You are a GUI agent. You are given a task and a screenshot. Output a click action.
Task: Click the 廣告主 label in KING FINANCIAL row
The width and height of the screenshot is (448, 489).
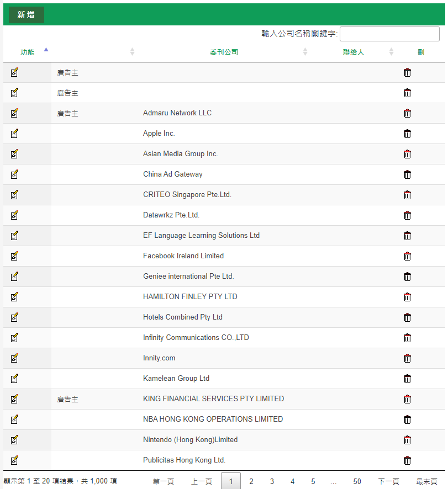68,399
